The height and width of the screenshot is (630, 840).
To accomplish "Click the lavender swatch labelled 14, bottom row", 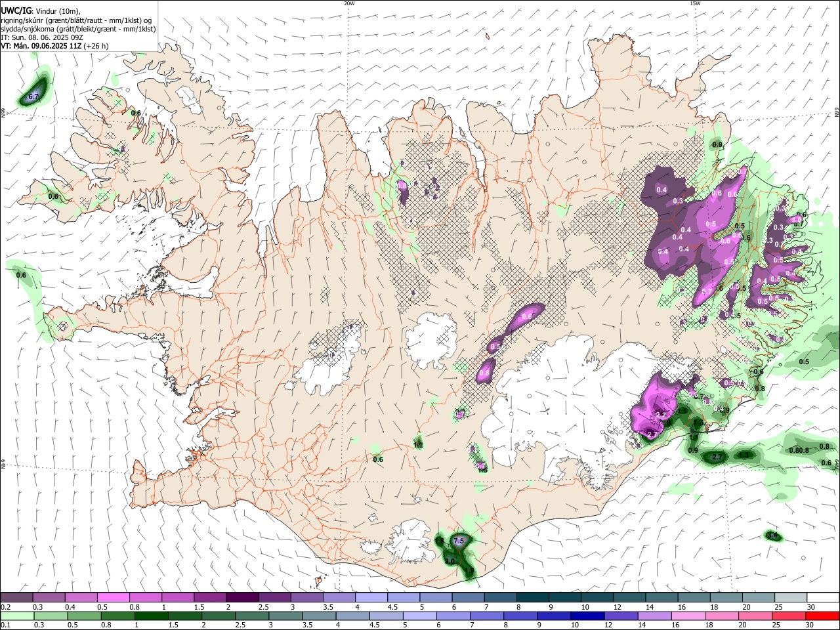I will 655,616.
